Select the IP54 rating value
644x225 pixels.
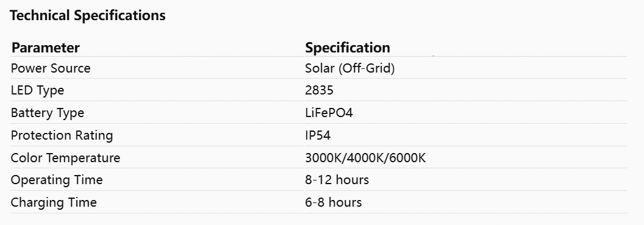tap(318, 135)
